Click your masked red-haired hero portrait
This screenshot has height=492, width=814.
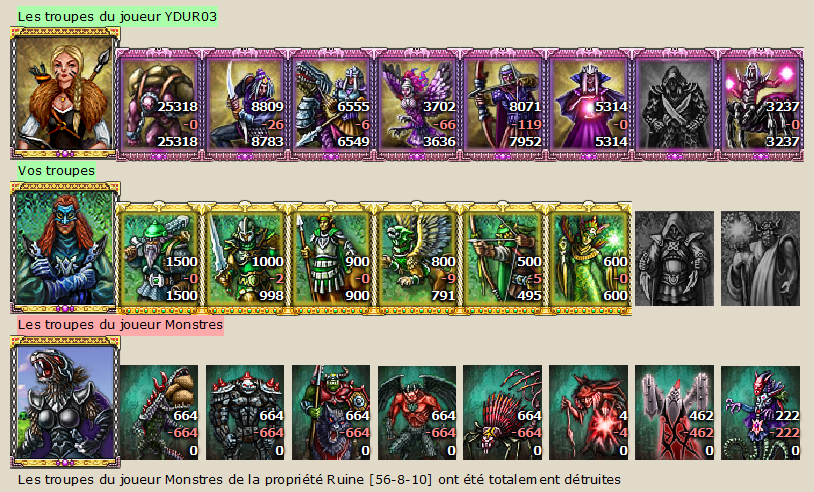pos(65,248)
